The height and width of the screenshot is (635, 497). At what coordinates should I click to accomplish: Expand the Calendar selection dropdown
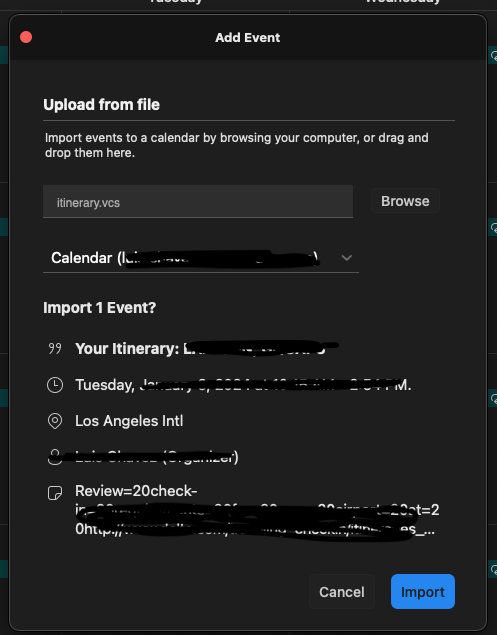click(x=201, y=258)
